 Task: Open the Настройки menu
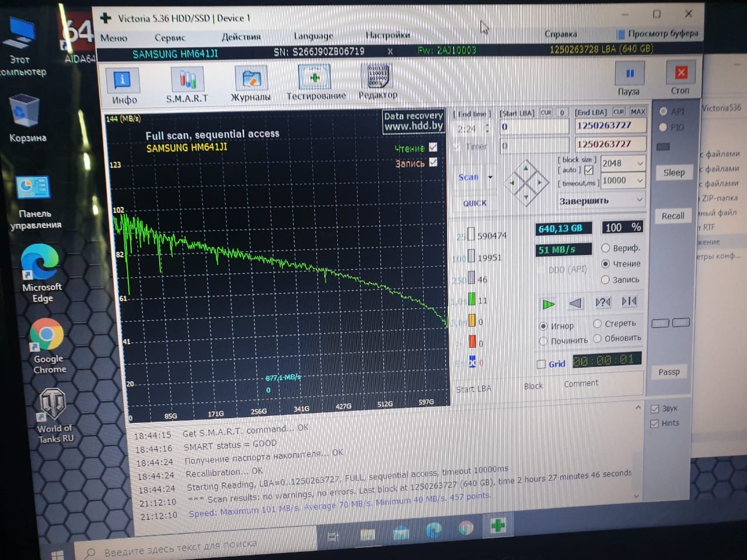(388, 34)
